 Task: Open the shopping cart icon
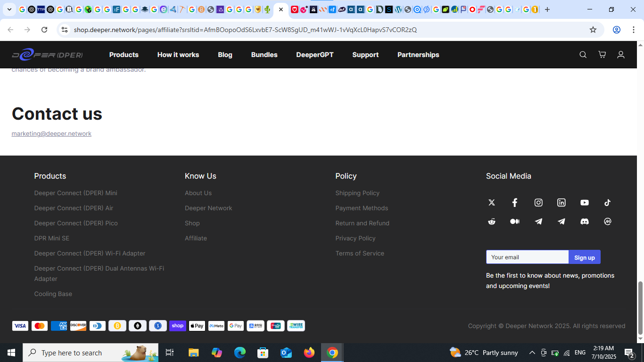tap(602, 55)
